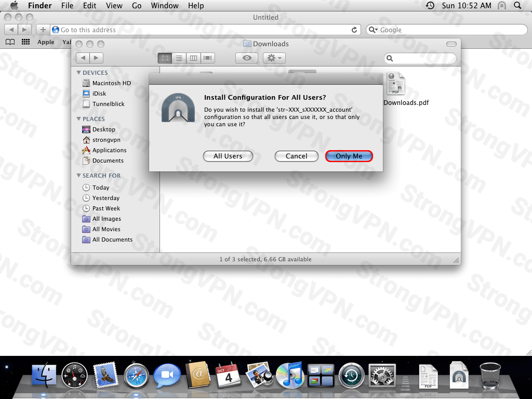The height and width of the screenshot is (399, 532).
Task: Switch Finder to icon view
Action: pos(165,58)
